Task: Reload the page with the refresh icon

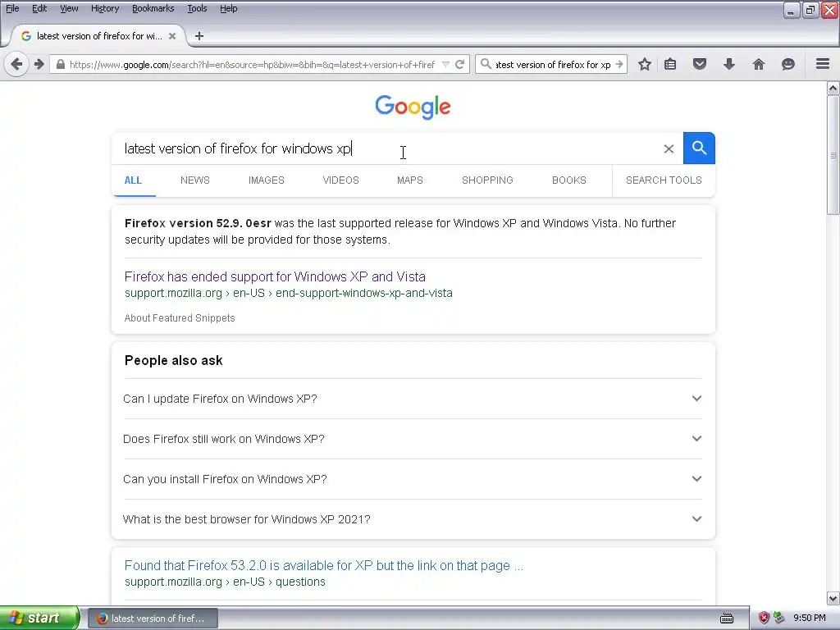Action: 459,64
